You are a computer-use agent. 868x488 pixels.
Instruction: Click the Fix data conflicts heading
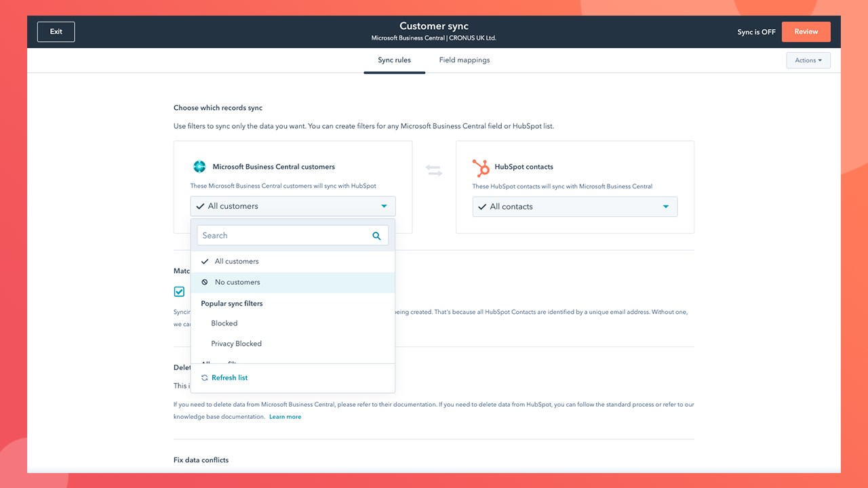[x=201, y=460]
